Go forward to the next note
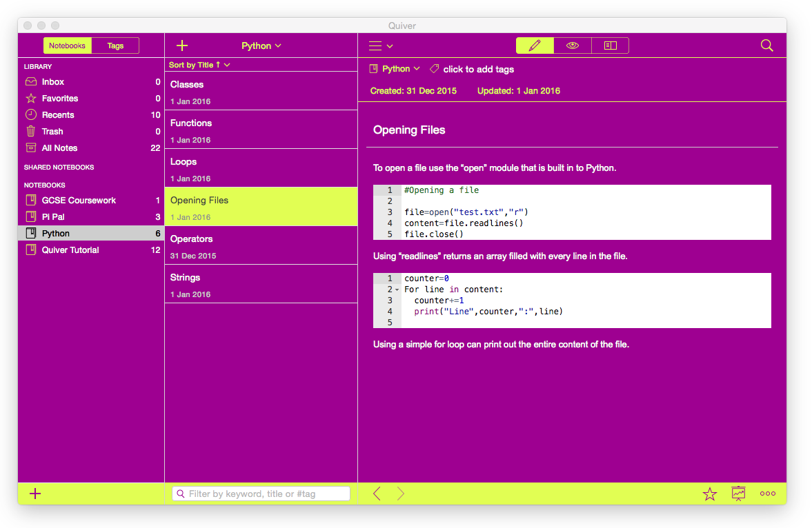Screen dimensions: 812x528 (400, 494)
